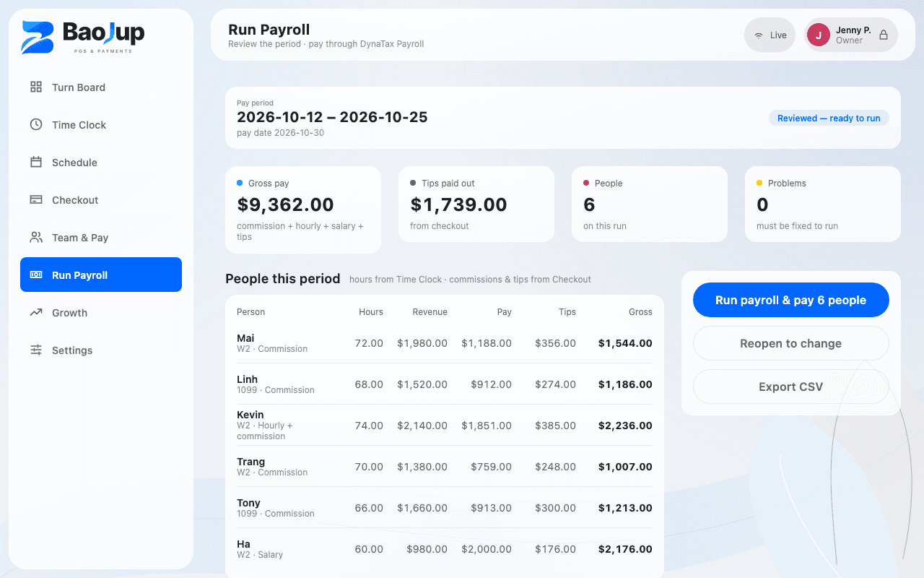The width and height of the screenshot is (924, 578).
Task: Click the Turn Board grid icon
Action: (36, 87)
